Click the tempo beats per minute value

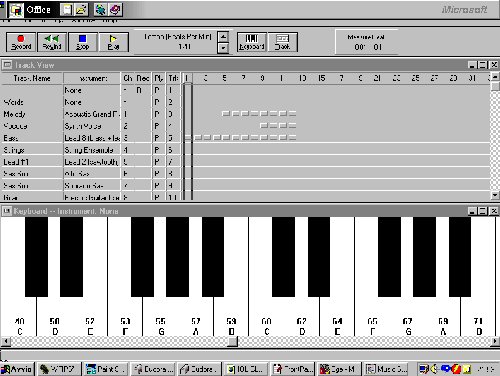(x=184, y=47)
